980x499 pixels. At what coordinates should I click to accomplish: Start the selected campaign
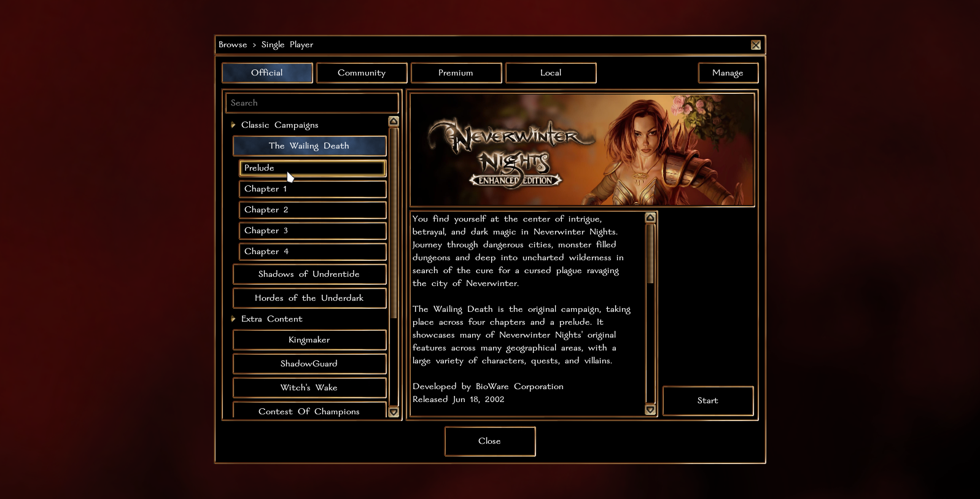tap(708, 400)
